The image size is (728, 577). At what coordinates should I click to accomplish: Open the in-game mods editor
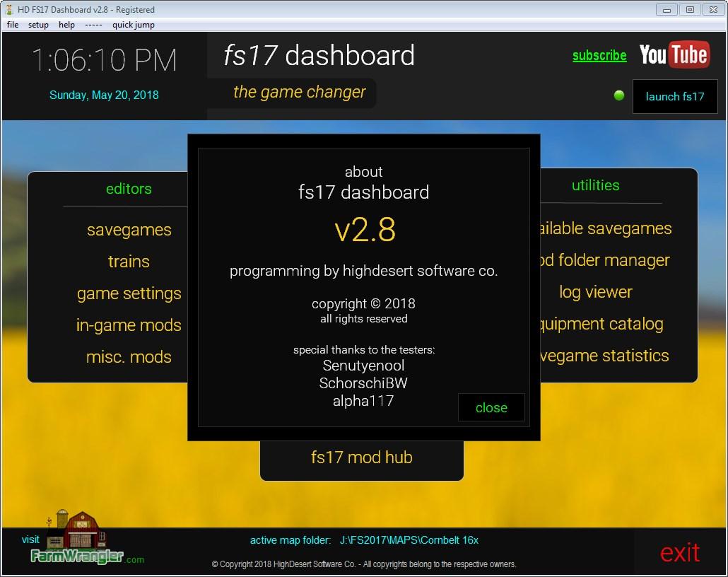pyautogui.click(x=129, y=325)
